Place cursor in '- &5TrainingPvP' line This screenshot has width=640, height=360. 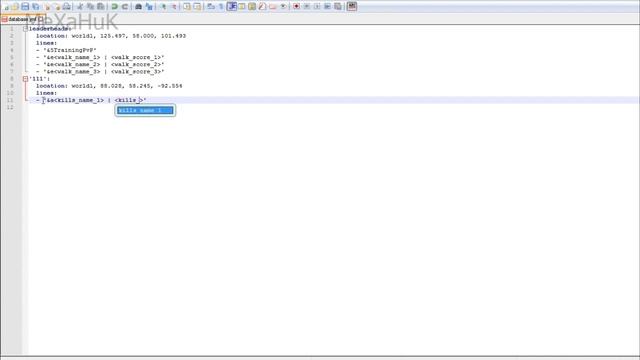coord(66,50)
